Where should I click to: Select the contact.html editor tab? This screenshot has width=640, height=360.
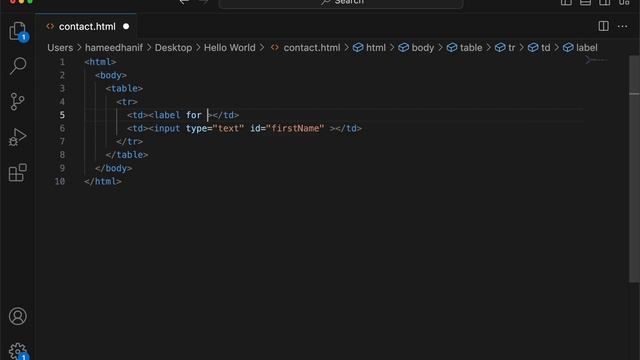[86, 27]
